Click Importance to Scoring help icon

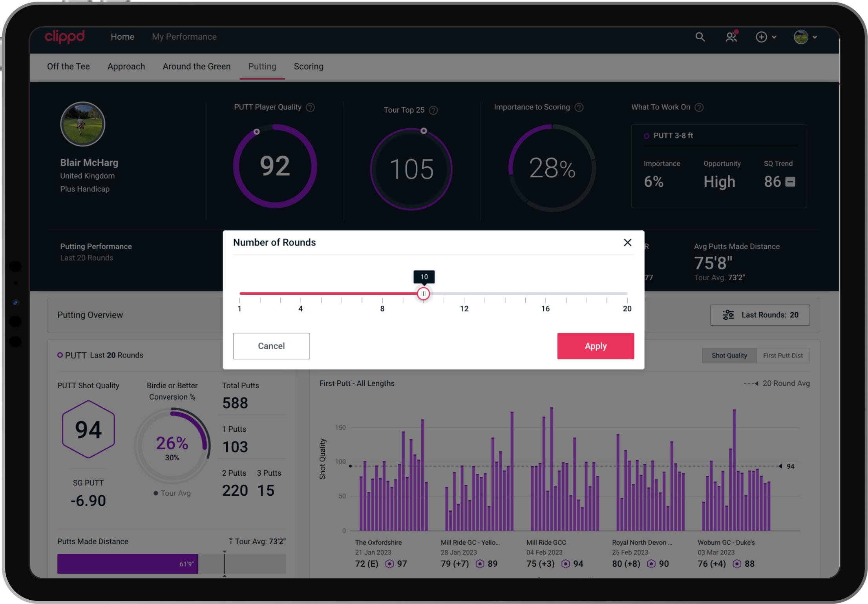(x=579, y=107)
